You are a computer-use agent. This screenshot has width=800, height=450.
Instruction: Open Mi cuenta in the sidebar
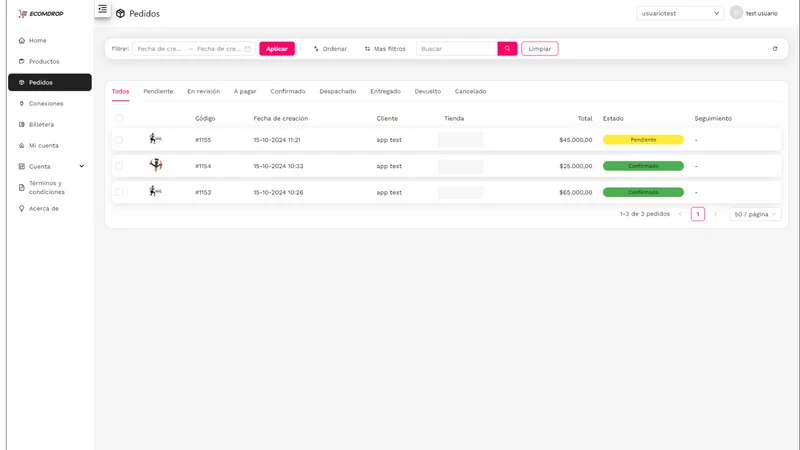(x=49, y=145)
